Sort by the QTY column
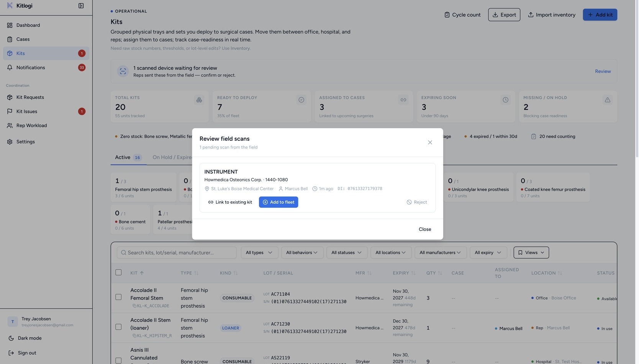 tap(434, 273)
